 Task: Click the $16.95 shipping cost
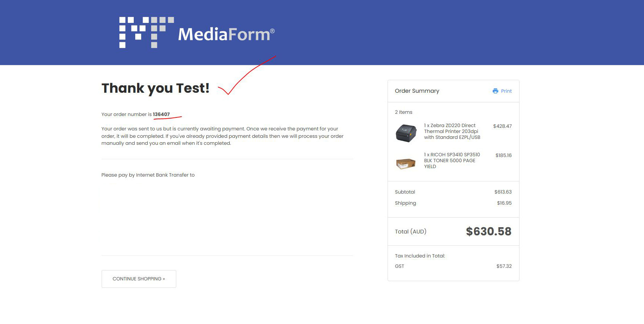click(x=504, y=203)
